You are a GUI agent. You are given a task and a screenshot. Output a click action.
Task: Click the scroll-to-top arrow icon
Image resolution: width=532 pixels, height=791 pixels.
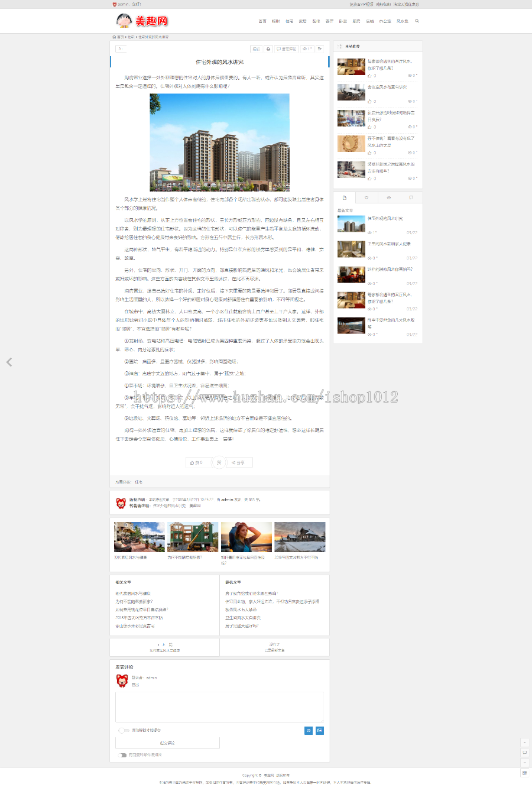coord(524,743)
